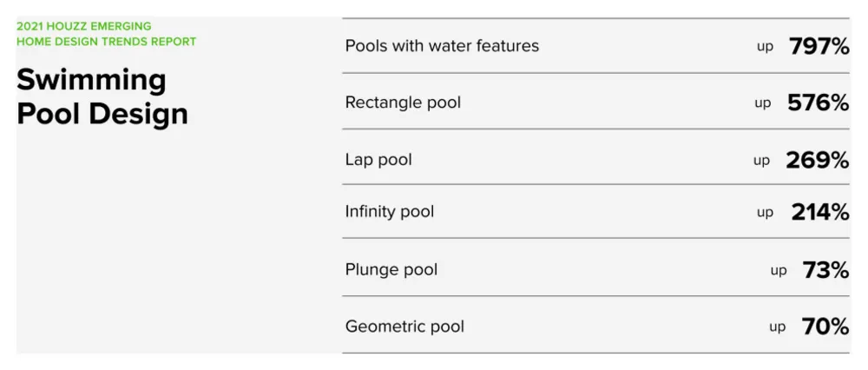Select the 214% value
868x370 pixels.
tap(819, 212)
